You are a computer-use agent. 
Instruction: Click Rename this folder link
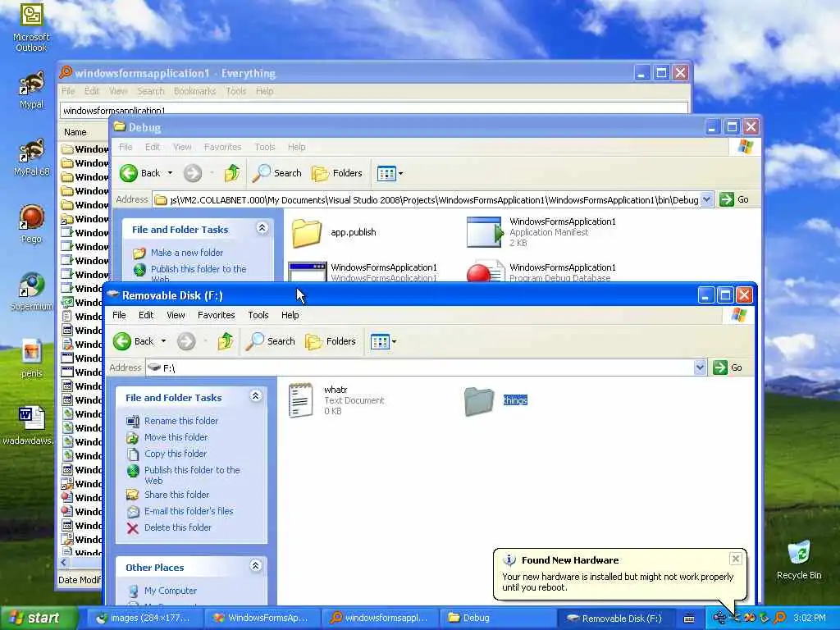[181, 421]
